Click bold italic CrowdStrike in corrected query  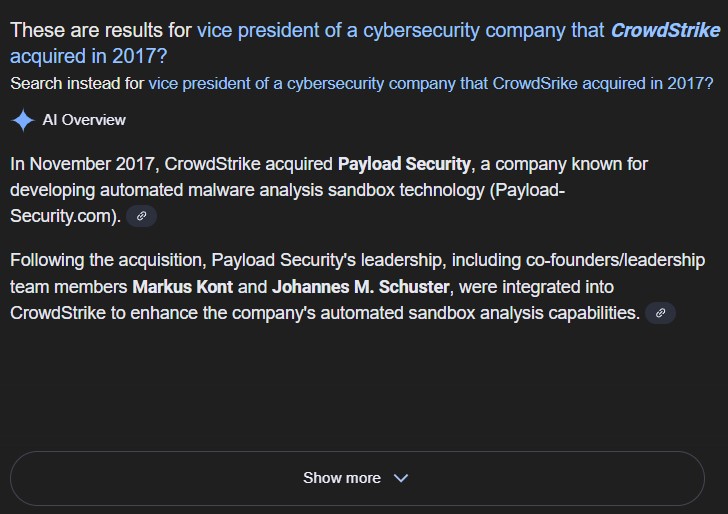pyautogui.click(x=664, y=30)
